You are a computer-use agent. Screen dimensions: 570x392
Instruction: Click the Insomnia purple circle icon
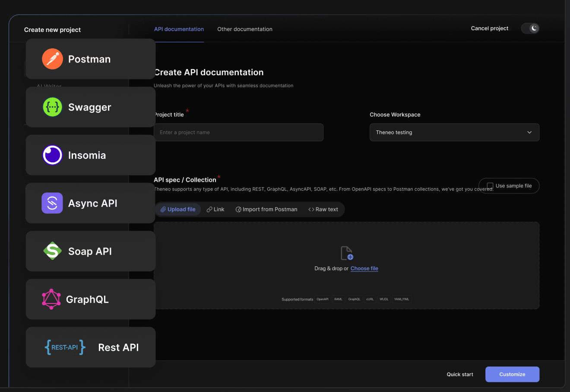pos(52,155)
